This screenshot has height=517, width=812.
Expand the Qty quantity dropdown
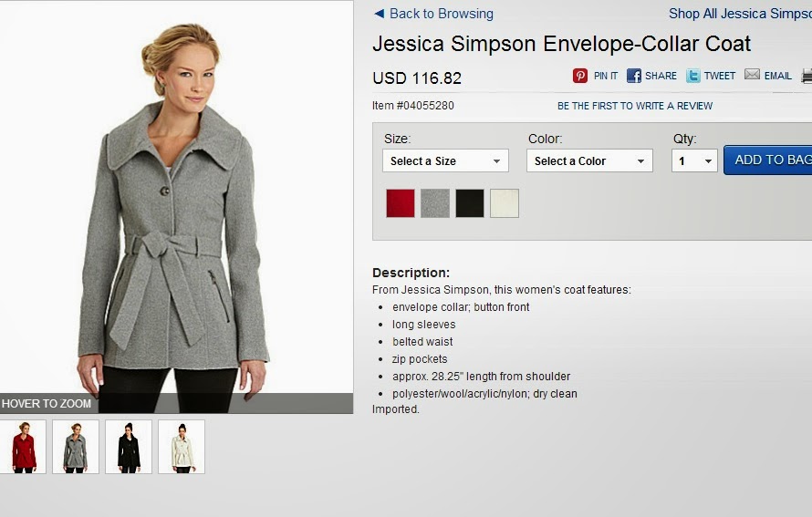694,161
